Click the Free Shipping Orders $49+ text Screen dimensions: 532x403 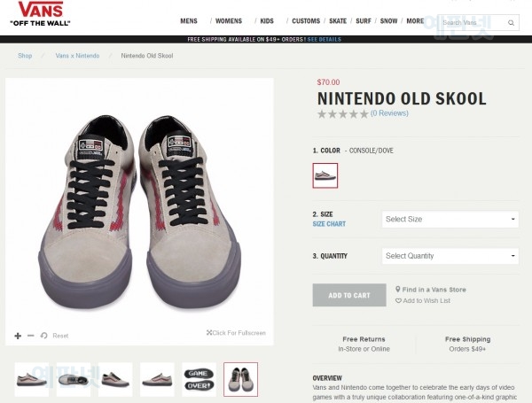click(467, 344)
